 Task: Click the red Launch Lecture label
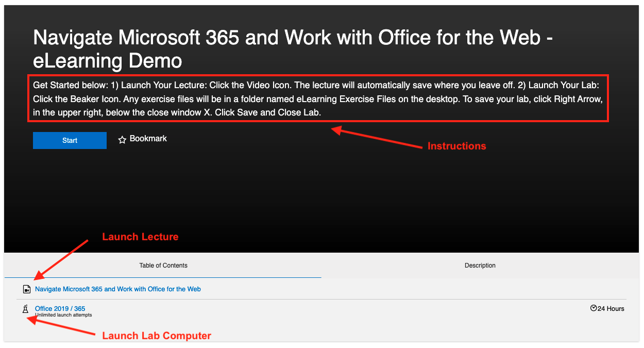coord(140,237)
